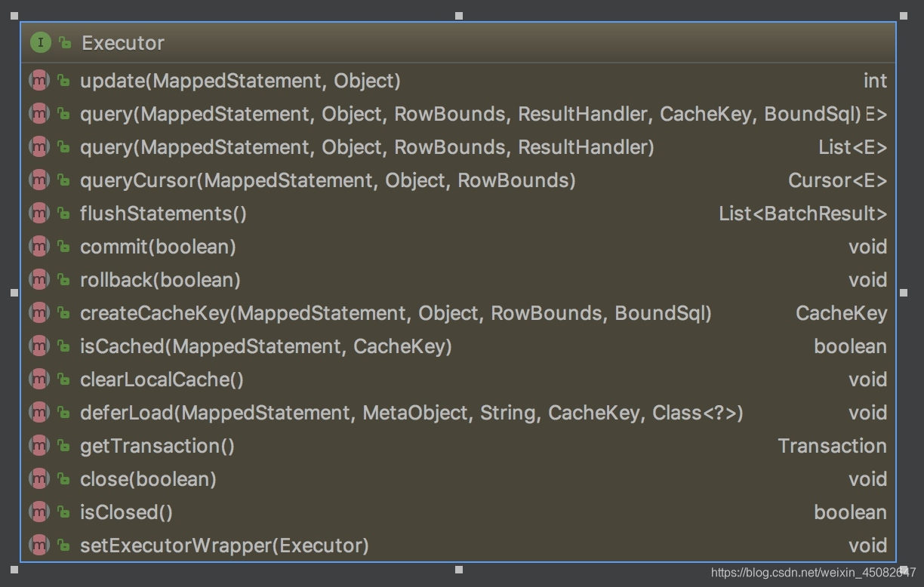Click void return type of setExecutorWrapper
This screenshot has width=924, height=587.
click(x=868, y=546)
